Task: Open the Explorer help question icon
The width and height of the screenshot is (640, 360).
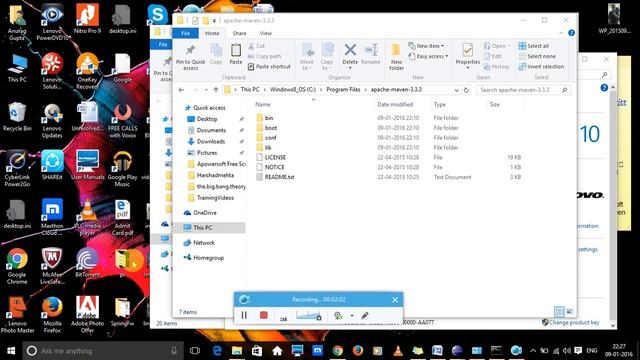Action: pos(571,33)
